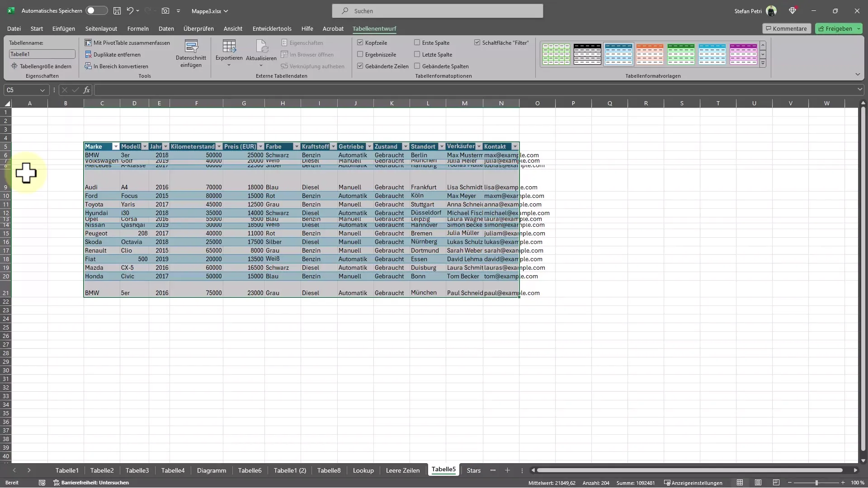Click the Select All corner triangle

(7, 103)
